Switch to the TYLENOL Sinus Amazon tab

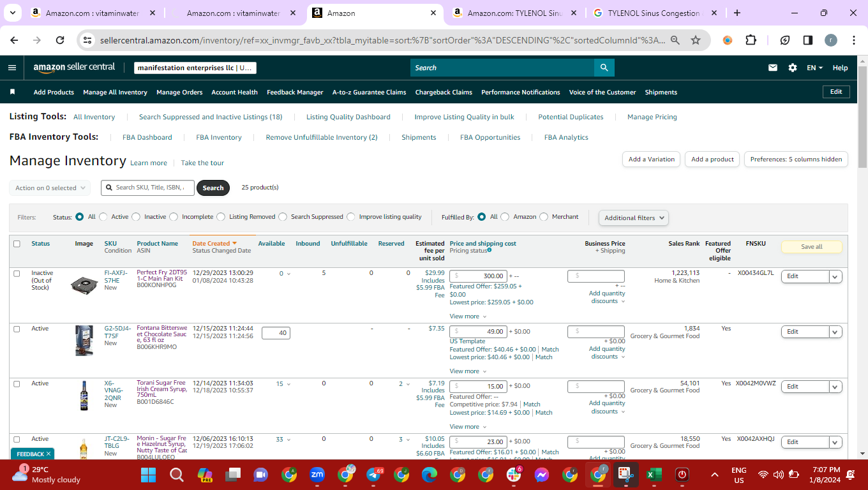point(514,13)
